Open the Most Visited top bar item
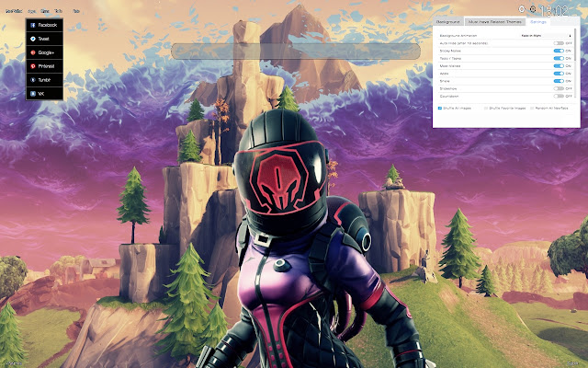Viewport: 588px width, 368px height. [x=14, y=11]
